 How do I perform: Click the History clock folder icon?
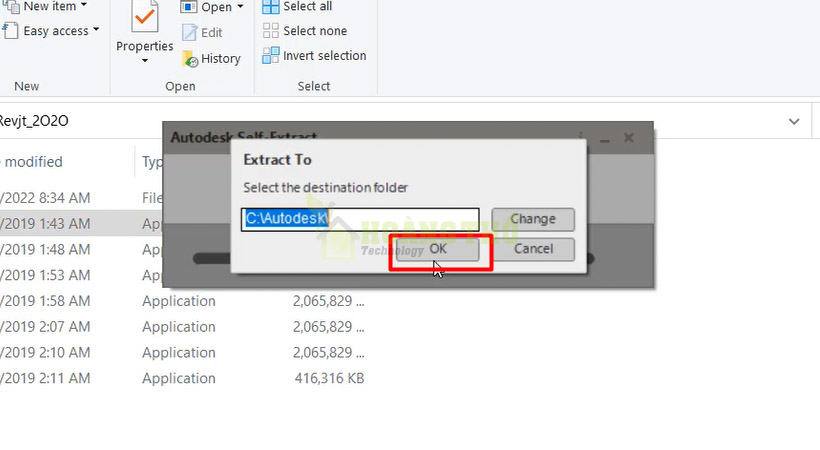coord(190,59)
